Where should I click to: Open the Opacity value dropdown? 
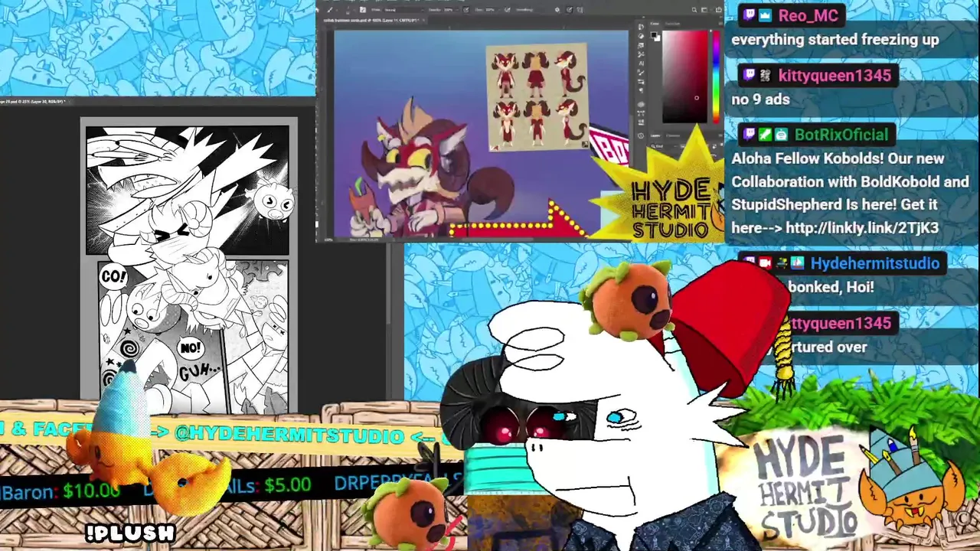[x=450, y=10]
